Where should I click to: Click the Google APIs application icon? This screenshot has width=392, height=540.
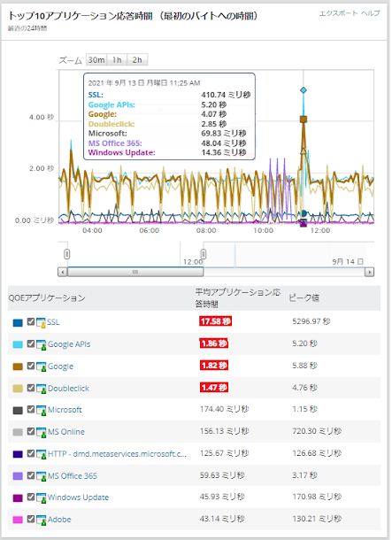click(x=41, y=344)
